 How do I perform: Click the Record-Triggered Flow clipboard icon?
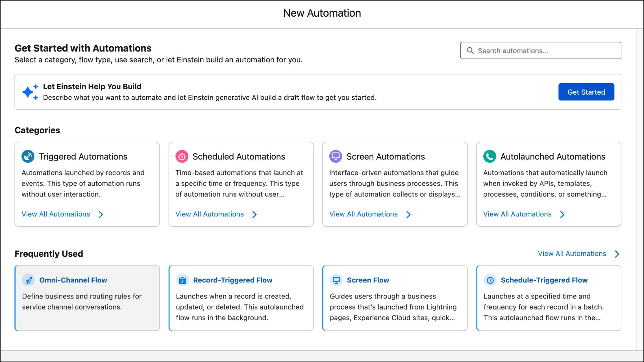click(x=182, y=280)
